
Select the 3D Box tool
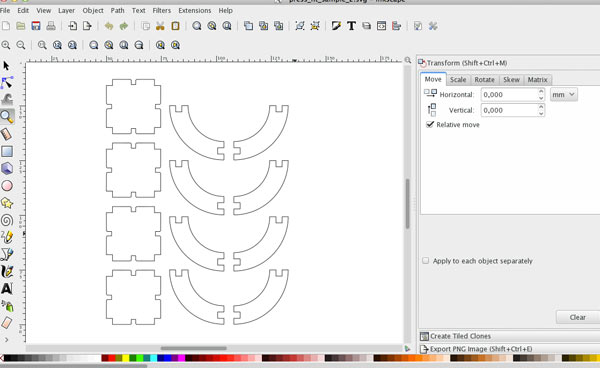coord(7,168)
